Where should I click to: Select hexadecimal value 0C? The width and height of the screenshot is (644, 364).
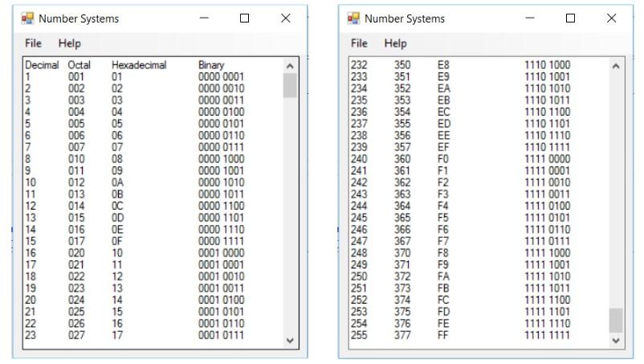click(x=117, y=206)
